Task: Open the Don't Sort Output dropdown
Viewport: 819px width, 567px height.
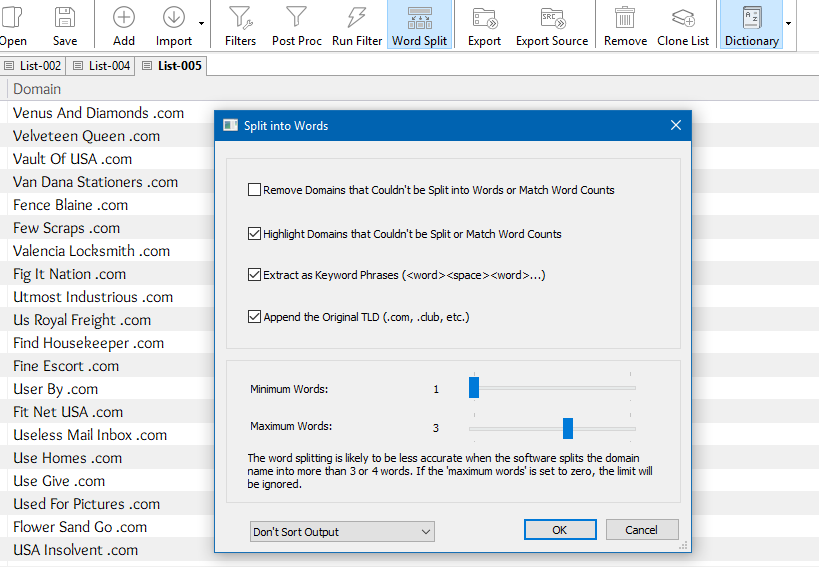Action: coord(341,532)
